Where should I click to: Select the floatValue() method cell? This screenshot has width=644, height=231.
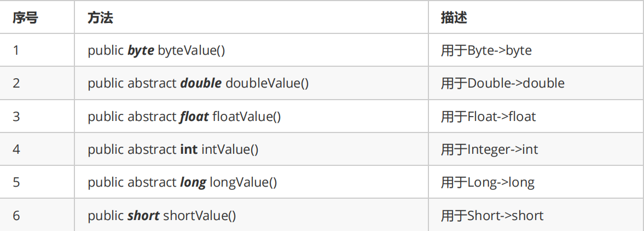coord(251,117)
